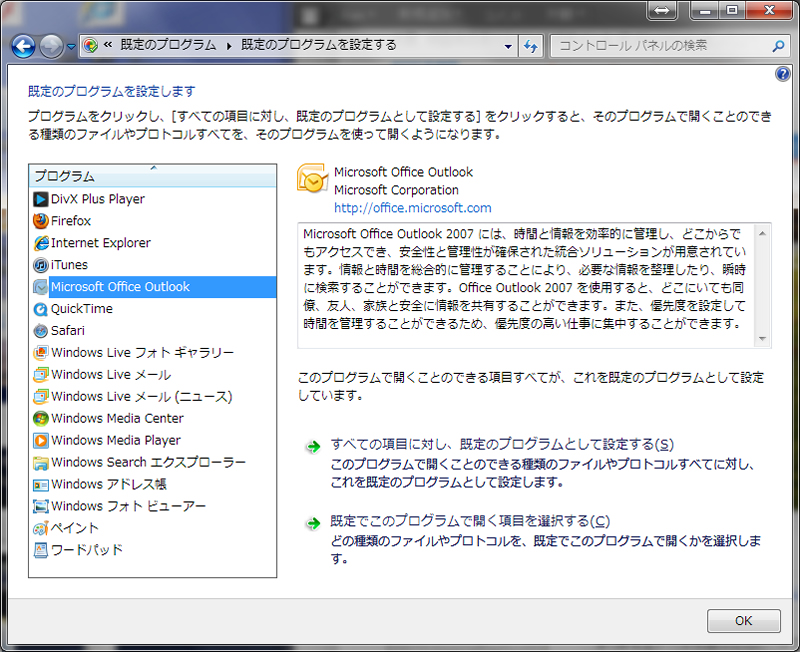Click the Windows アドレス帳 icon
This screenshot has height=652, width=800.
(40, 484)
